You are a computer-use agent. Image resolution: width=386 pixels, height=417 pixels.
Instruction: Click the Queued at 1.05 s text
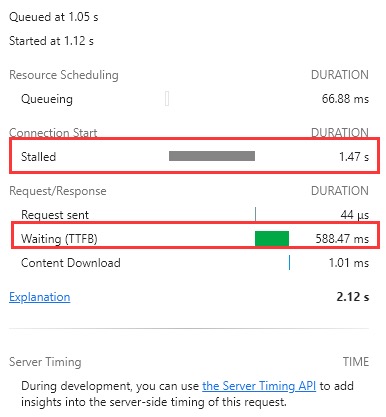[x=54, y=17]
